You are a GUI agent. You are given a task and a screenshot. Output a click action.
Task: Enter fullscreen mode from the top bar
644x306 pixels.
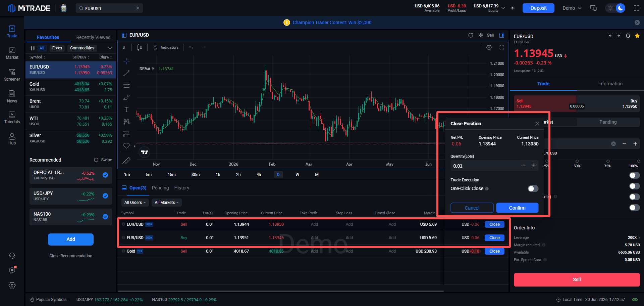tap(637, 8)
